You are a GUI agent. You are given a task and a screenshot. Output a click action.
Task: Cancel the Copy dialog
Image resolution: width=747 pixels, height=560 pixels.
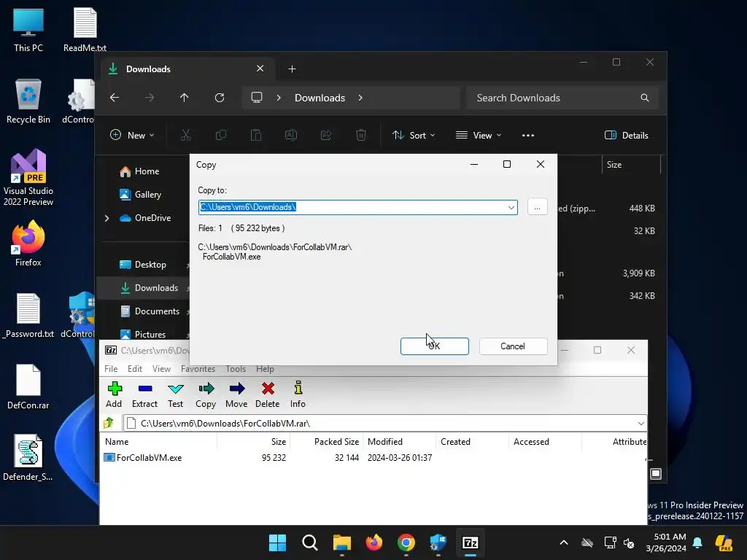(513, 346)
